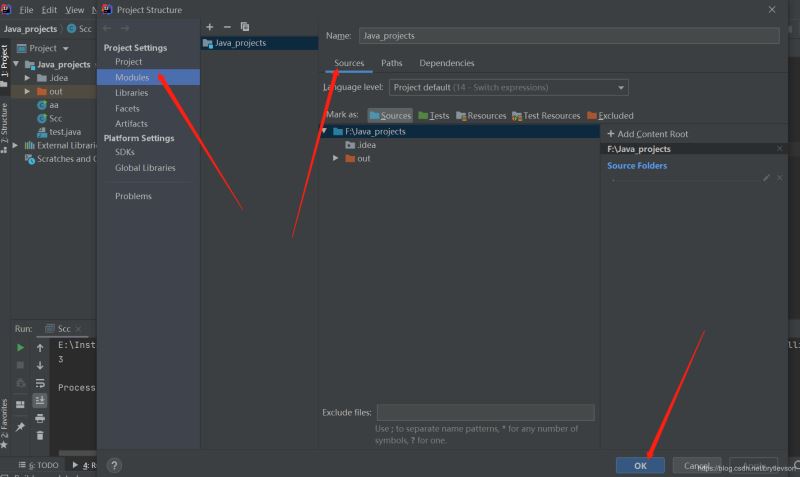Click the Cancel button
The width and height of the screenshot is (800, 477).
pos(696,465)
